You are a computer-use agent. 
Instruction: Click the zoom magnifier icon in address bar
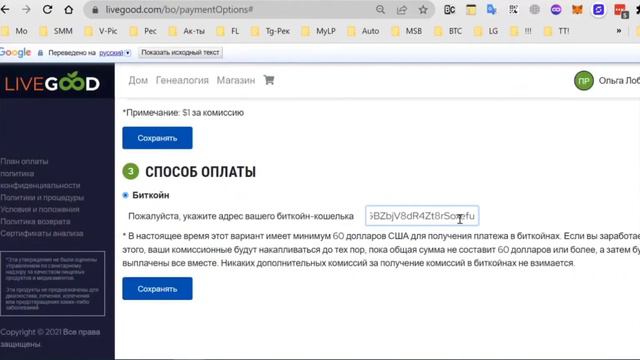pyautogui.click(x=380, y=9)
